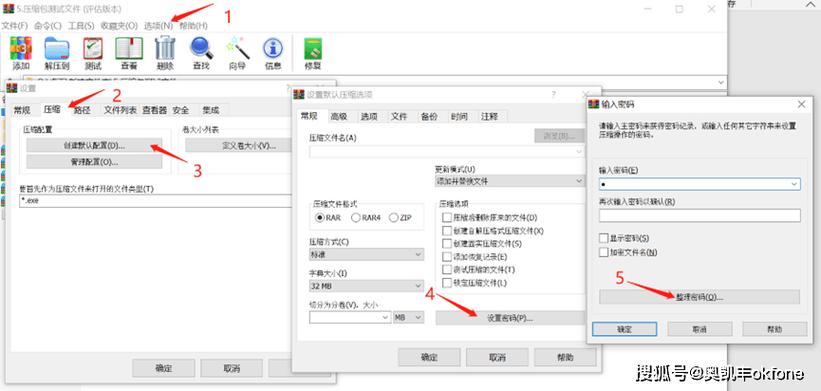
Task: Expand the 压缩方式(C) dropdown
Action: 418,254
